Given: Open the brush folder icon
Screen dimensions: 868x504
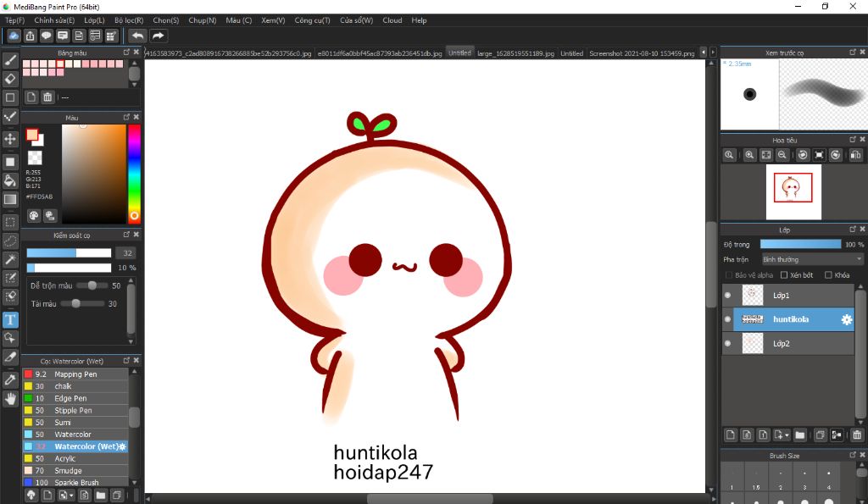Looking at the screenshot, I should pos(100,496).
